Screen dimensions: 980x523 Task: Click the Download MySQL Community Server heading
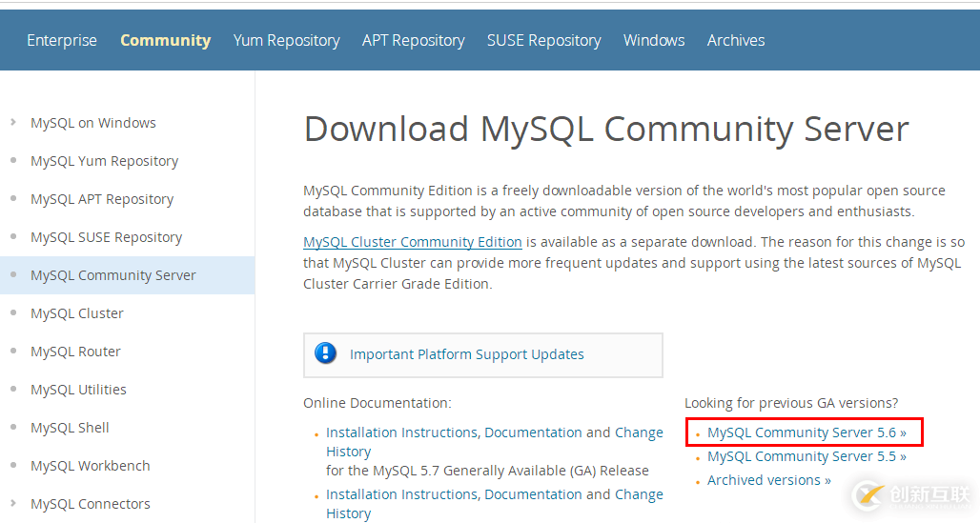tap(606, 130)
